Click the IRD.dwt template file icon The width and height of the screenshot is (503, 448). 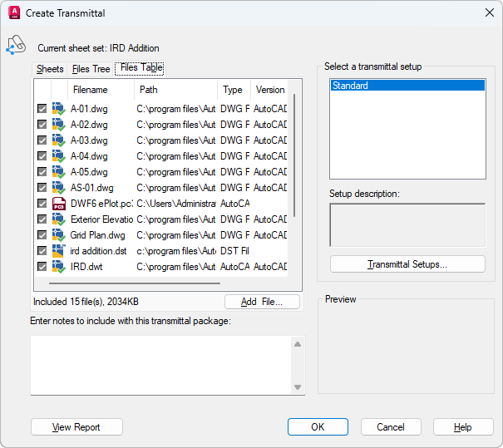pyautogui.click(x=59, y=267)
